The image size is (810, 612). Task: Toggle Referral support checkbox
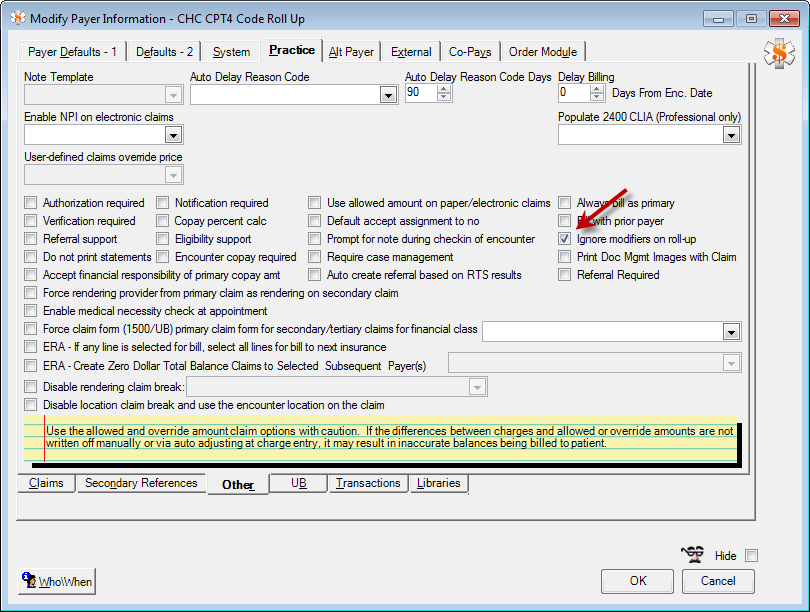point(31,239)
